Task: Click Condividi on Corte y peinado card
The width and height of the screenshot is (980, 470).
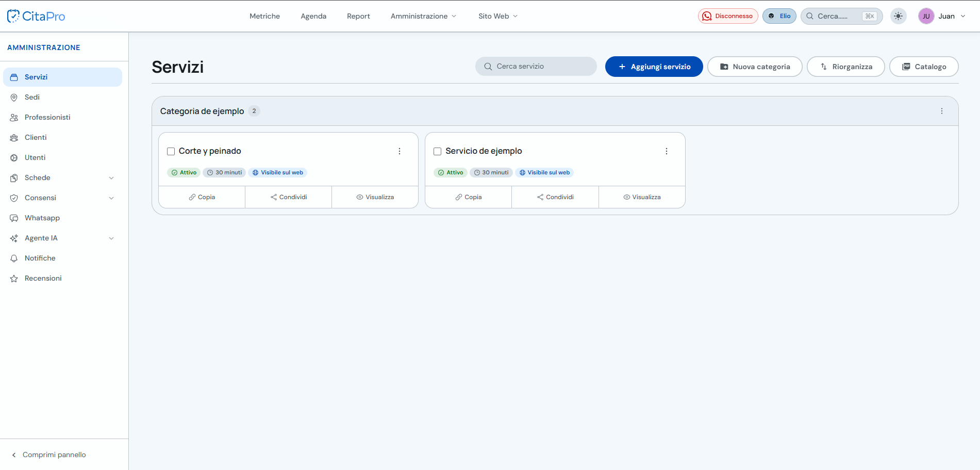Action: tap(289, 197)
